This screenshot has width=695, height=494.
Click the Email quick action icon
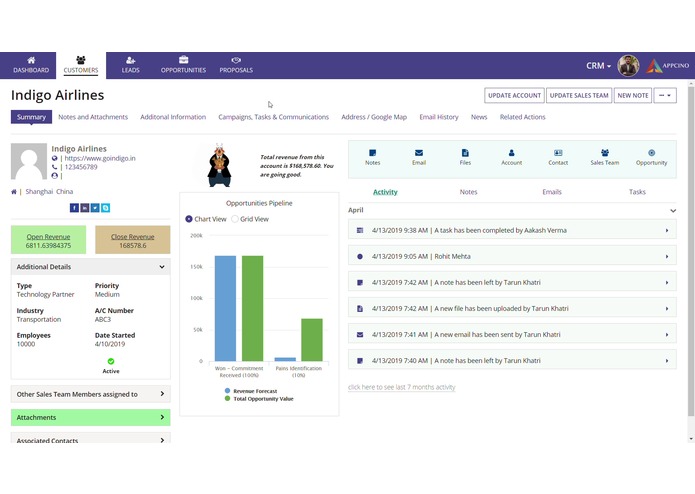click(419, 153)
